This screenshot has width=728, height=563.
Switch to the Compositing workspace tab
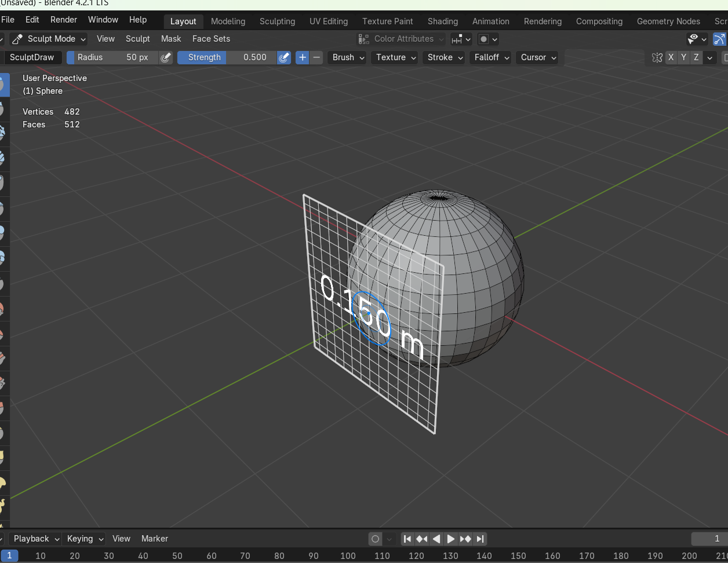pyautogui.click(x=599, y=21)
